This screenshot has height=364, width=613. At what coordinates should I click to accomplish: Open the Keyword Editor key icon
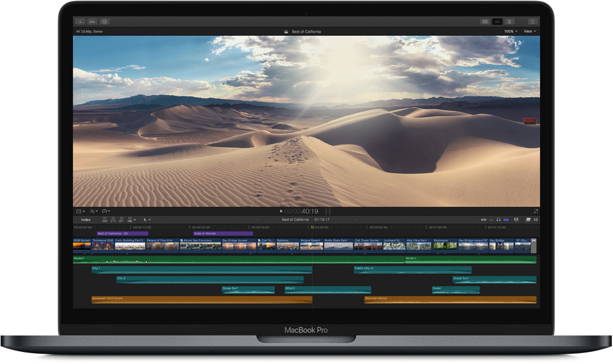(x=92, y=21)
